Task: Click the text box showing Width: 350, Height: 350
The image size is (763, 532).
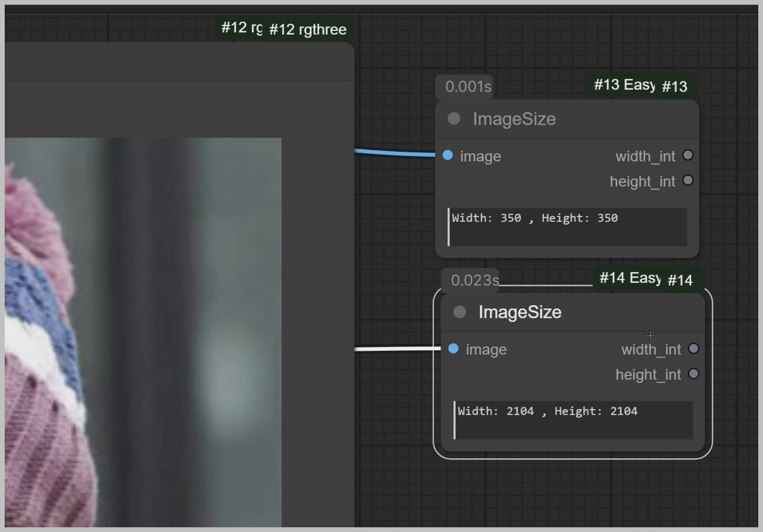Action: pos(567,227)
